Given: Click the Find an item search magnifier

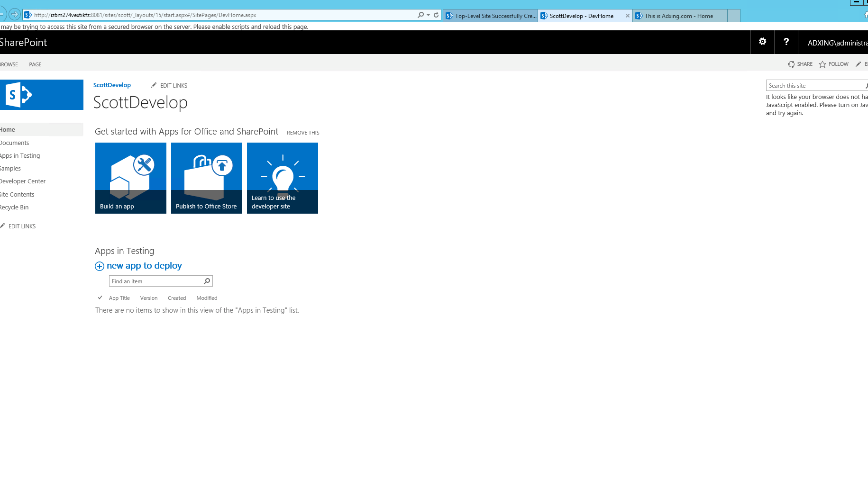Looking at the screenshot, I should pos(207,281).
